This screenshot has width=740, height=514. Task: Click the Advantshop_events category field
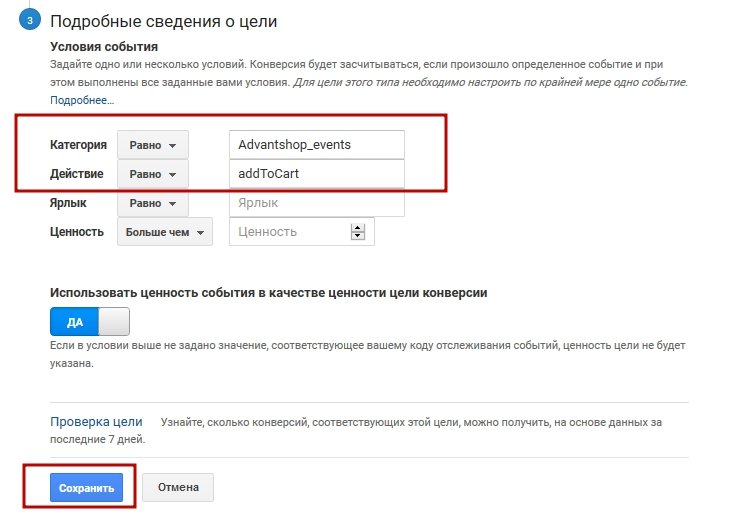pyautogui.click(x=316, y=145)
